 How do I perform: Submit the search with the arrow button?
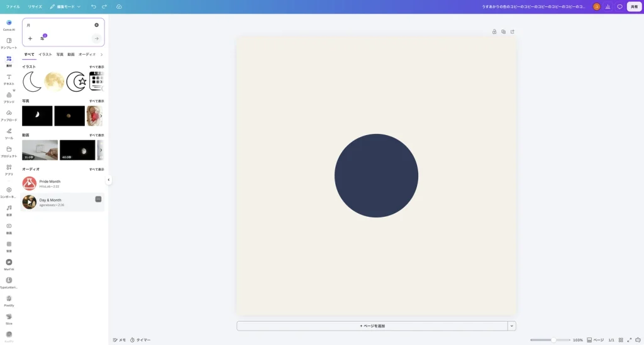[x=96, y=38]
